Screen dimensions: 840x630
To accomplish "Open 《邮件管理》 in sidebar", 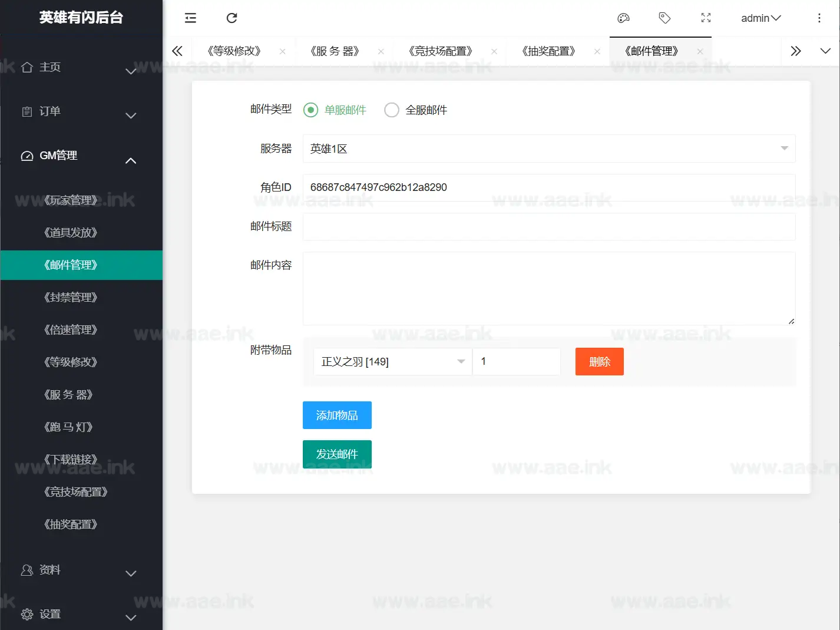I will coord(81,265).
